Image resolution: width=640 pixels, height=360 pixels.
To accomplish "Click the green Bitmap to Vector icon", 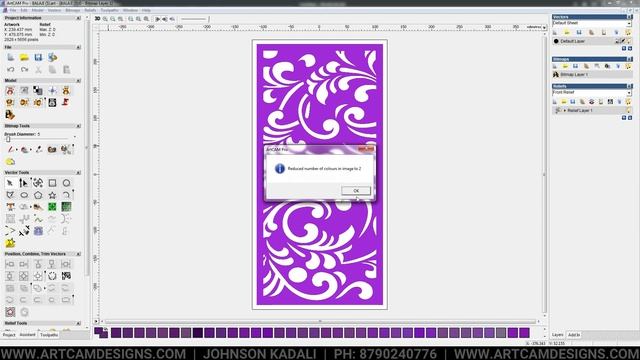I will pyautogui.click(x=52, y=207).
